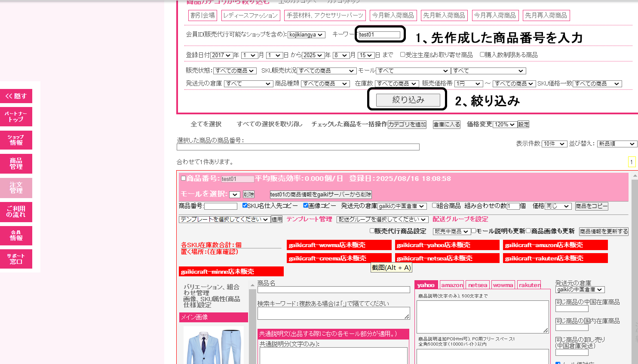Expand the 表示件数 10件 dropdown
Viewport: 638px width, 364px height.
[554, 144]
